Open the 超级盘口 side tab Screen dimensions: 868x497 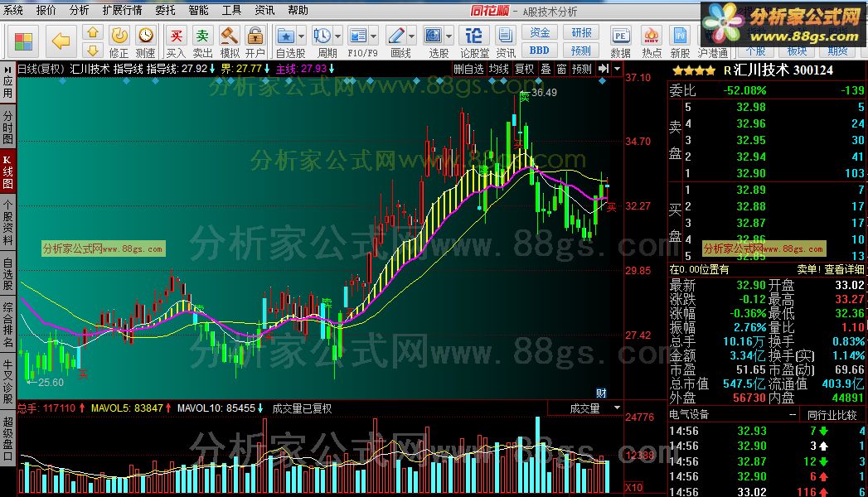click(x=7, y=438)
